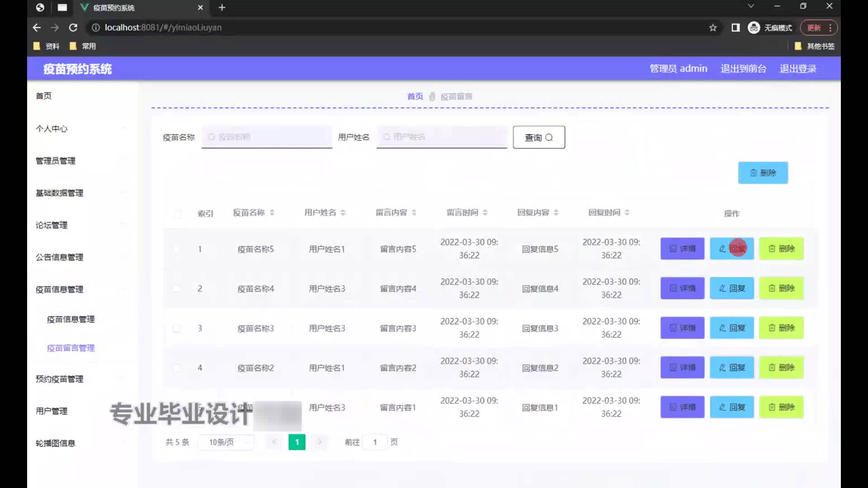This screenshot has height=488, width=868.
Task: Open 疫苗留言管理 submenu item
Action: [x=71, y=348]
